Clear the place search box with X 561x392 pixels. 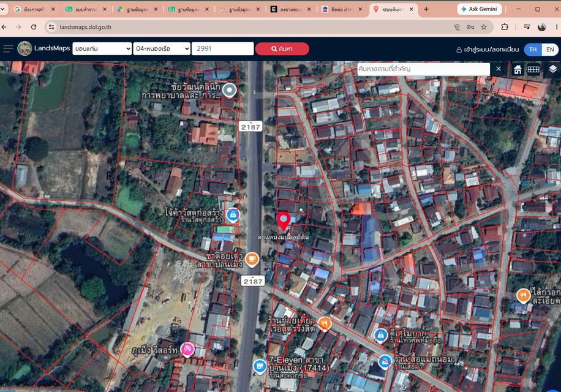[499, 69]
